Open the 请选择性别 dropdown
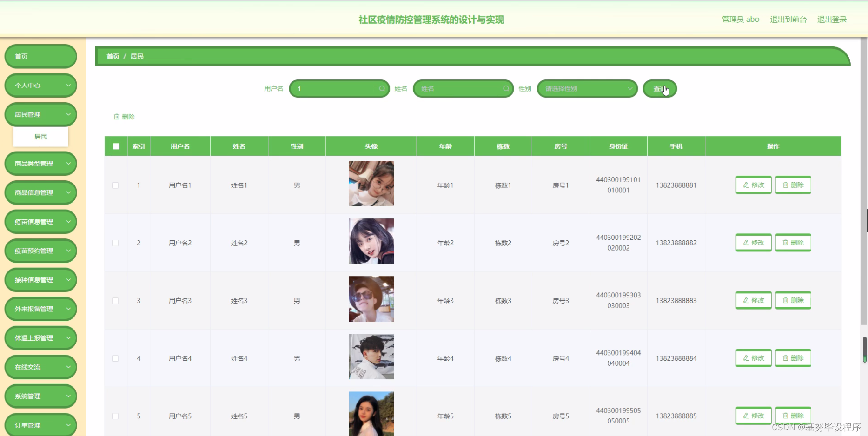The image size is (868, 436). tap(587, 88)
